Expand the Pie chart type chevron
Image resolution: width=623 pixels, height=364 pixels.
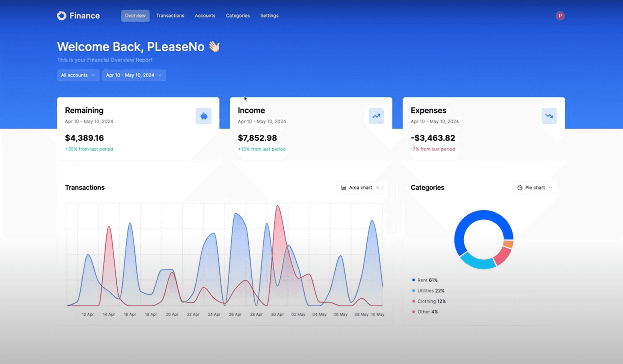tap(550, 188)
